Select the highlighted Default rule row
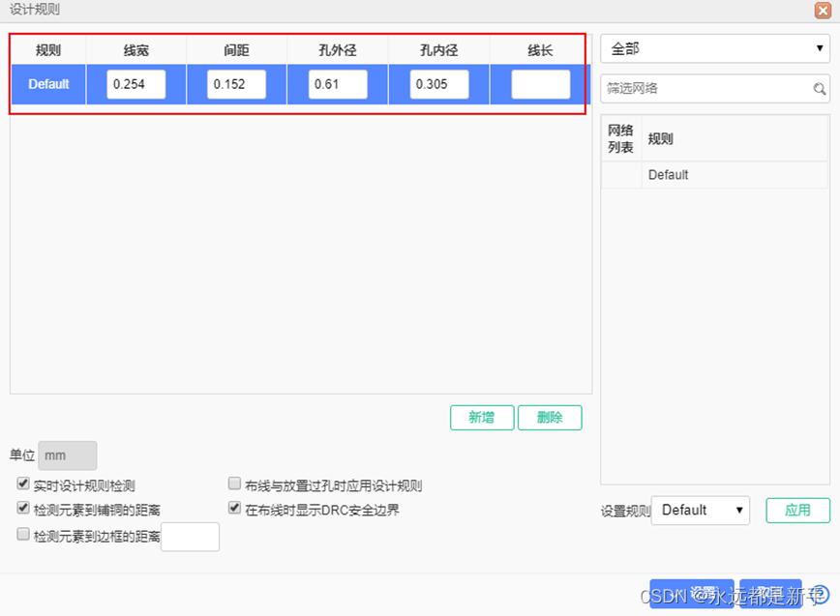This screenshot has height=616, width=840. [47, 84]
